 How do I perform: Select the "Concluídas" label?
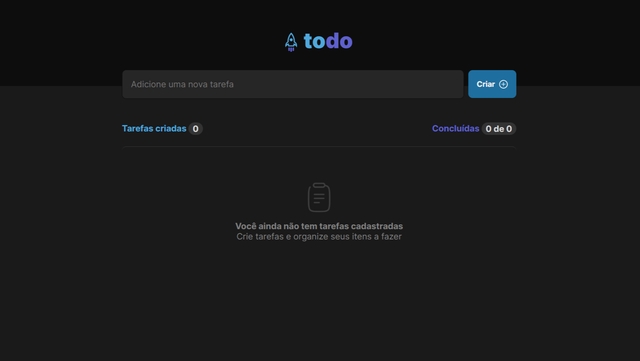pyautogui.click(x=456, y=129)
